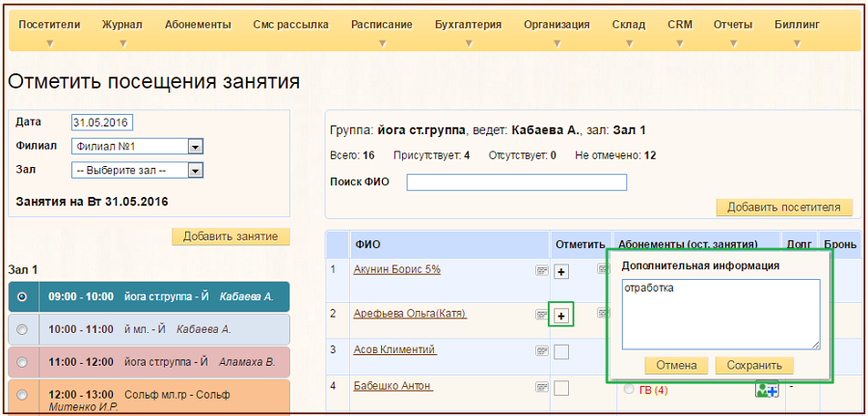Viewport: 868px width, 416px height.
Task: Select ГВ (4) subscription radio button
Action: point(628,389)
